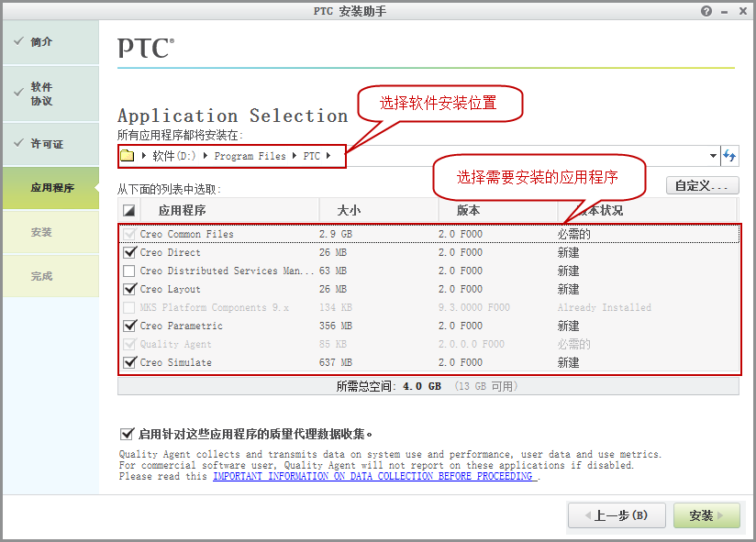Click the PTC path segment

click(311, 156)
